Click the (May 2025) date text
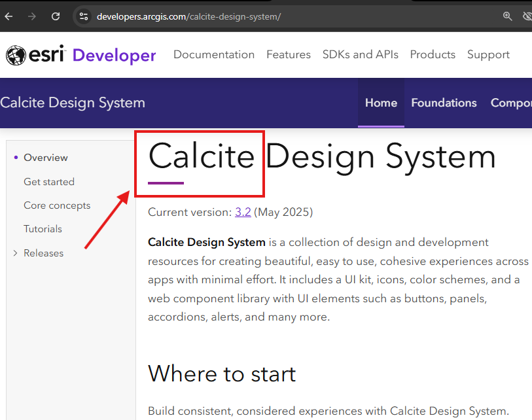This screenshot has height=420, width=532. 283,212
